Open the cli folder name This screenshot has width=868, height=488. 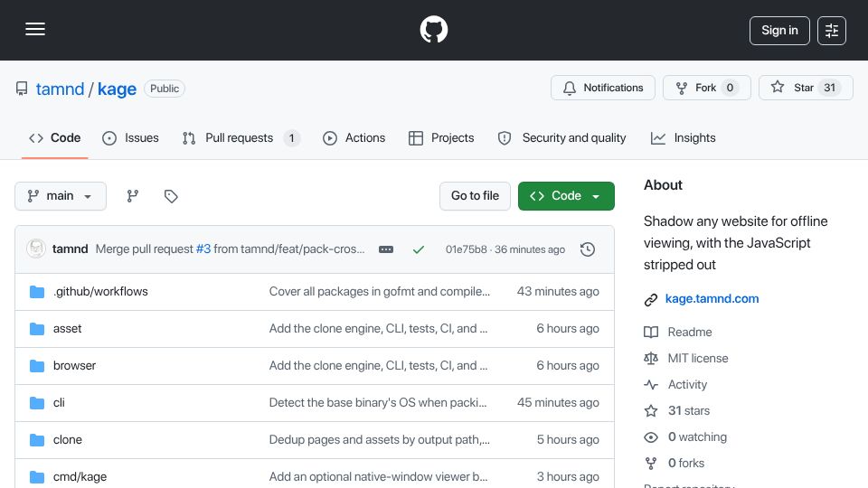[x=60, y=403]
